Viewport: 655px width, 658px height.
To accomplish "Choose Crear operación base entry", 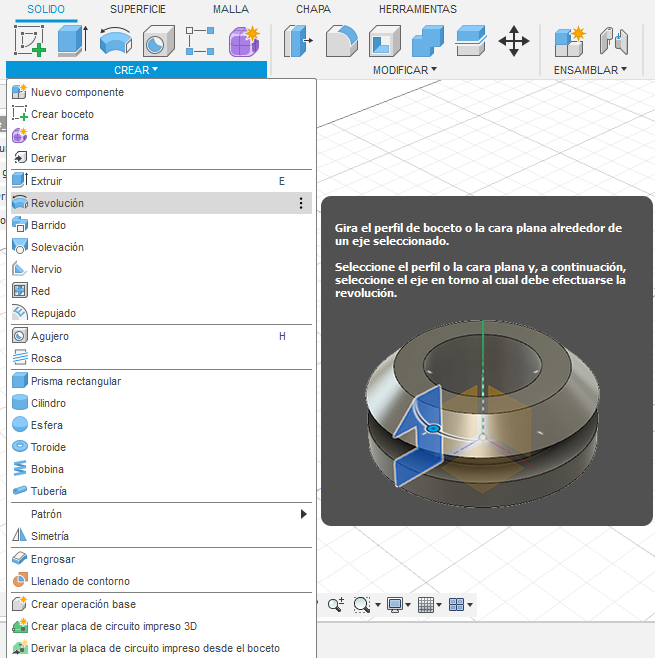I will coord(161,604).
